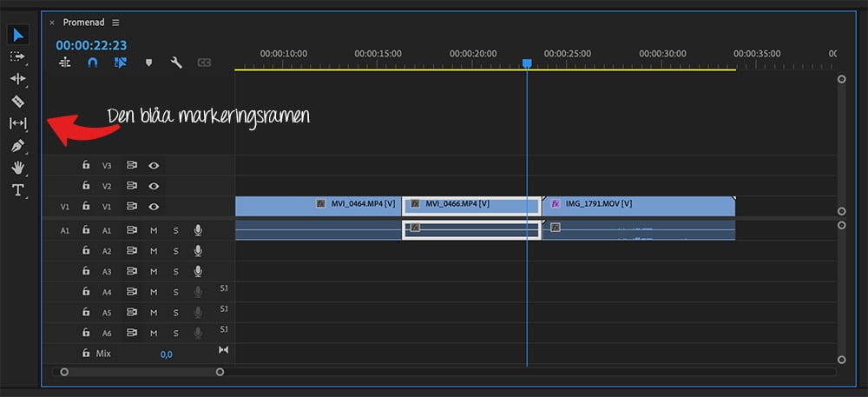The width and height of the screenshot is (868, 397).
Task: Toggle lock on track A4
Action: [x=86, y=291]
